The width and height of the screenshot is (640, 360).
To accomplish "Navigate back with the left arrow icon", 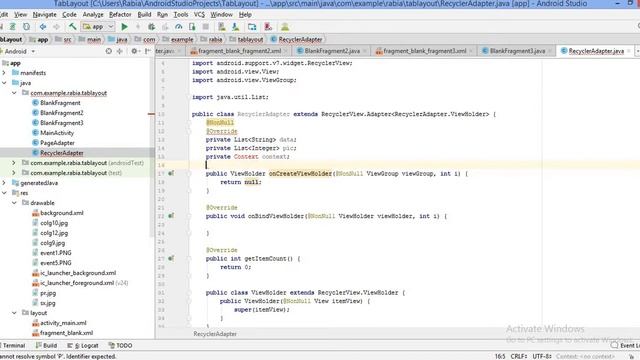I will click(43, 27).
